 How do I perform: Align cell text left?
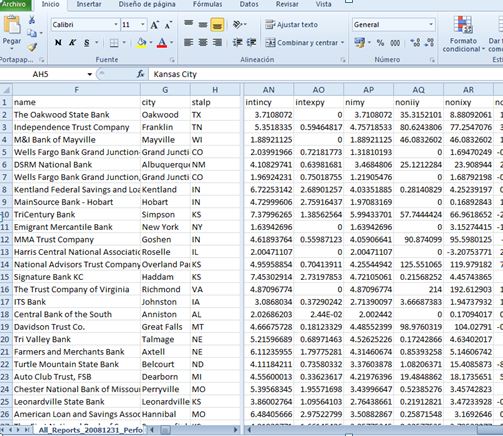coord(189,43)
